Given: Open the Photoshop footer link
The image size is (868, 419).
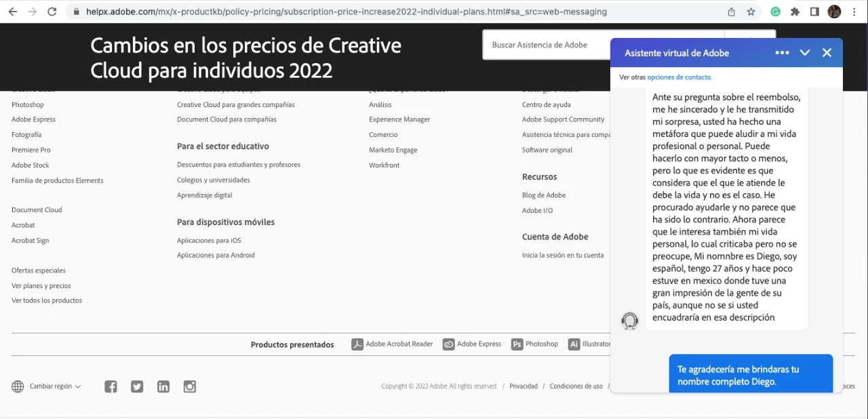Looking at the screenshot, I should tap(28, 104).
